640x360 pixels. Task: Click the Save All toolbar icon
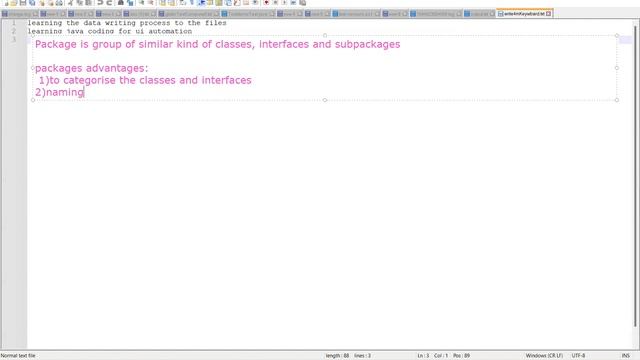pos(32,2)
